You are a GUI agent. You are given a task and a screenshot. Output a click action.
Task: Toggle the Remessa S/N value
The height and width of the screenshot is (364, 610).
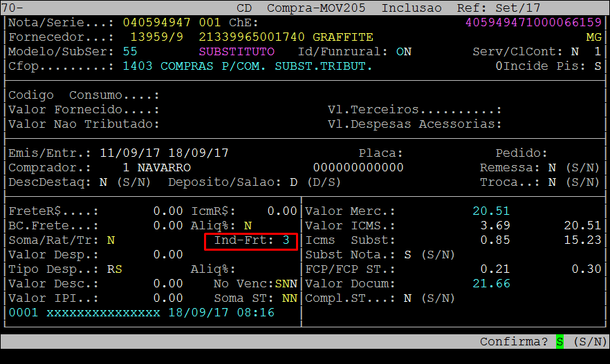[x=552, y=168]
